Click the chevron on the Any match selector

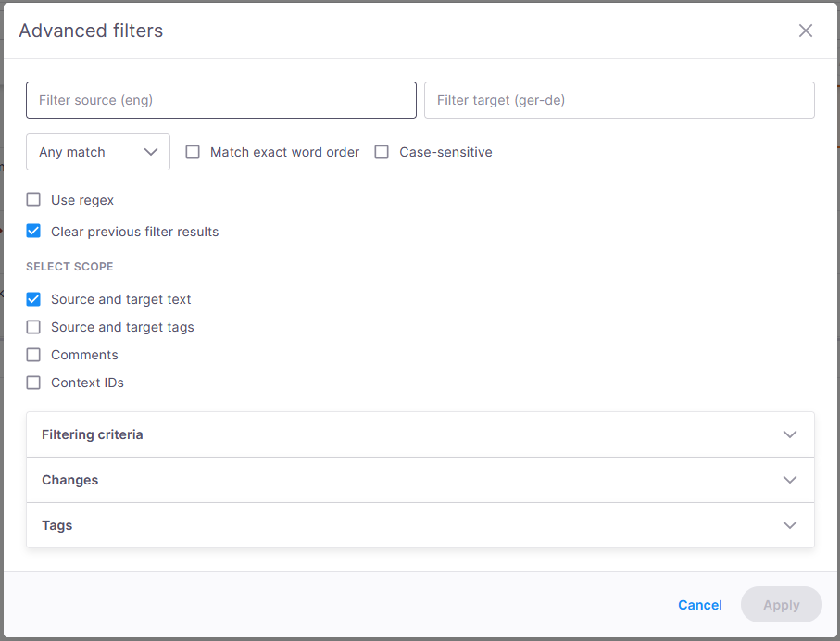[x=151, y=151]
